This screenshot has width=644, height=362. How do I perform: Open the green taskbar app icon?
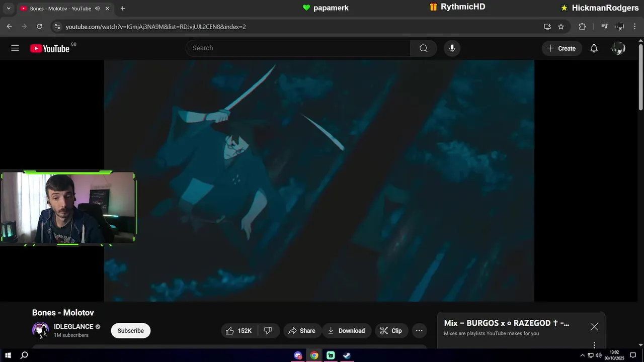[331, 355]
